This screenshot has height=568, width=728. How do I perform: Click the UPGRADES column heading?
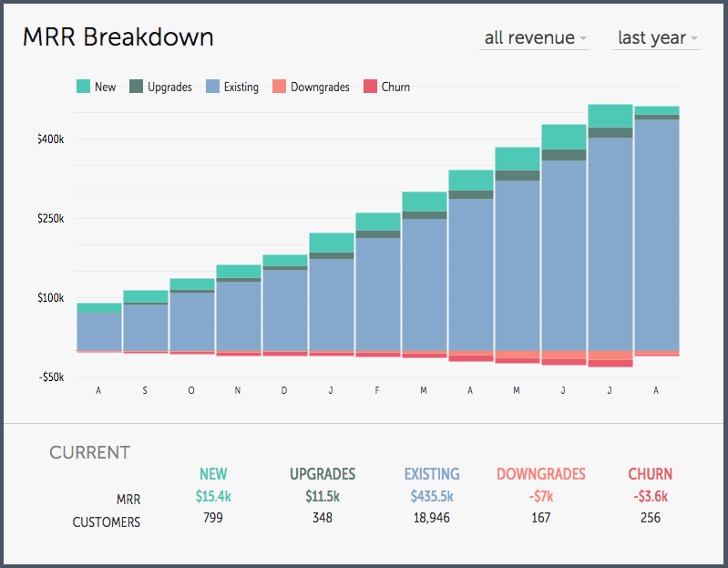tap(323, 474)
